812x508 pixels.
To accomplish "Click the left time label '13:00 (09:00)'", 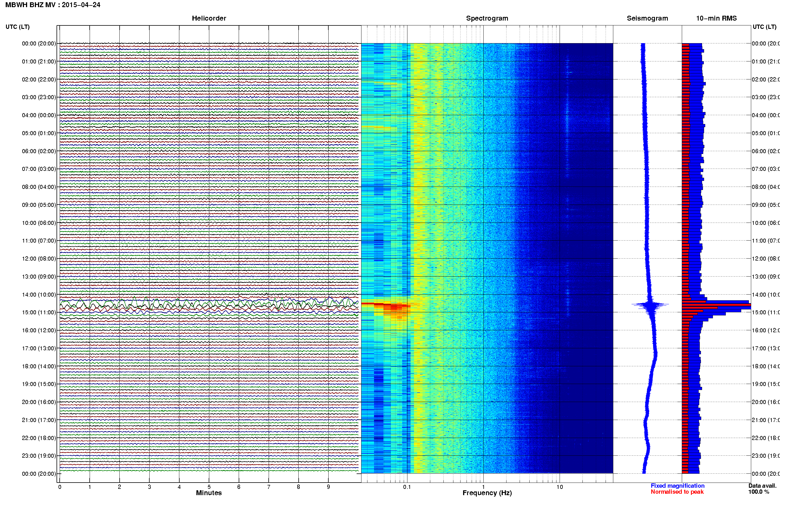I will 39,277.
